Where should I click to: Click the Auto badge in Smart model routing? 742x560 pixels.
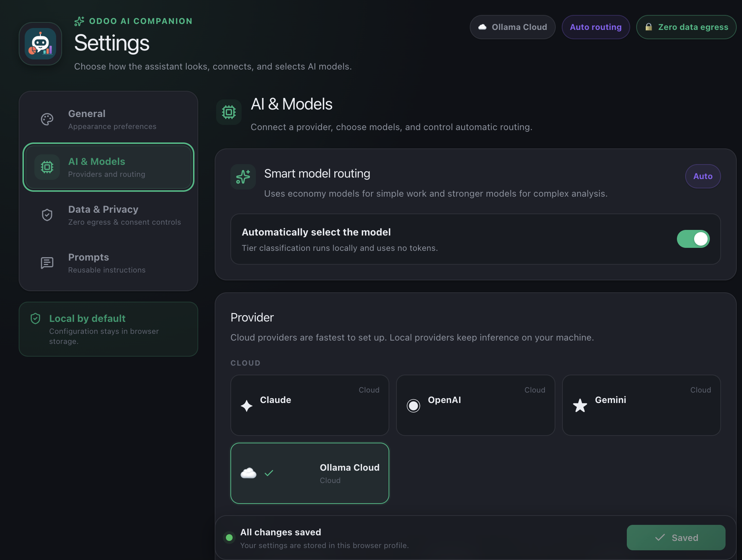tap(703, 176)
